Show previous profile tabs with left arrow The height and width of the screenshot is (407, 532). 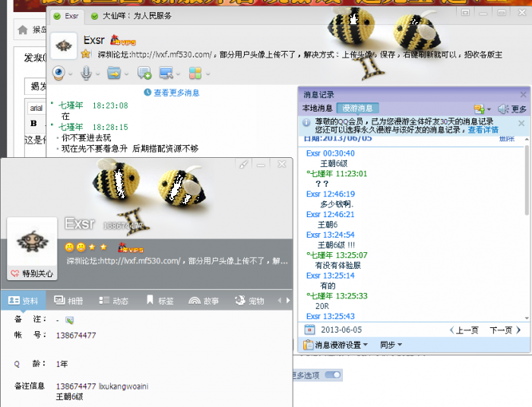[280, 300]
